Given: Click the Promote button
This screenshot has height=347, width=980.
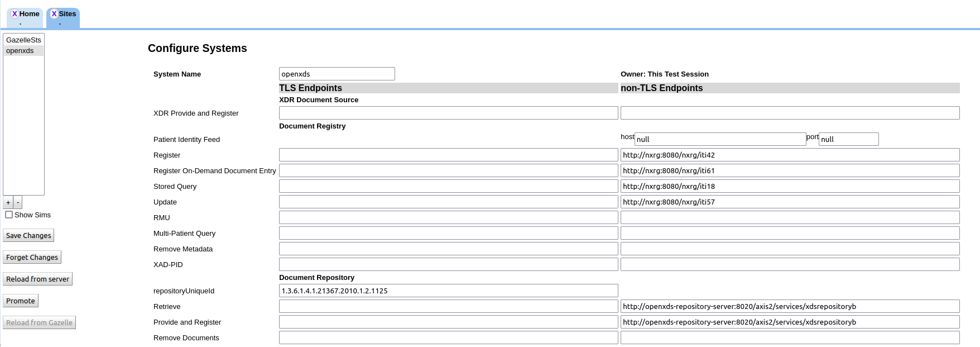Looking at the screenshot, I should 21,301.
